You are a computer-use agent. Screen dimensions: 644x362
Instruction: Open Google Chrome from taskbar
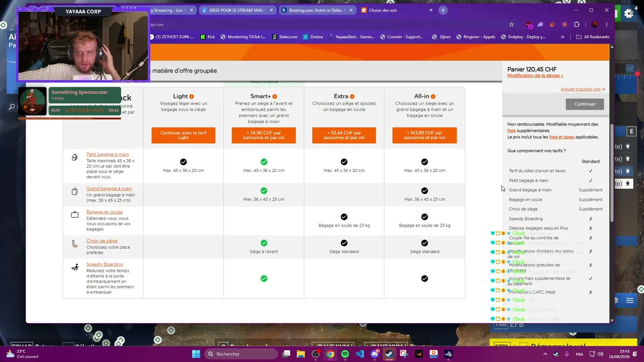tap(330, 354)
